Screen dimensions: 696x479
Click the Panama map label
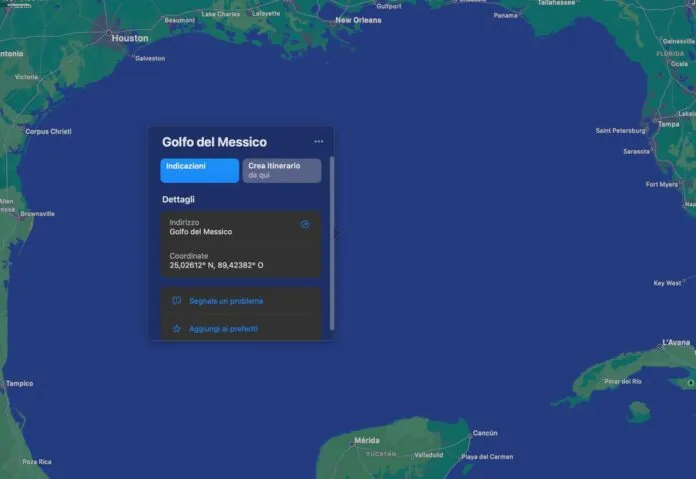pos(505,16)
